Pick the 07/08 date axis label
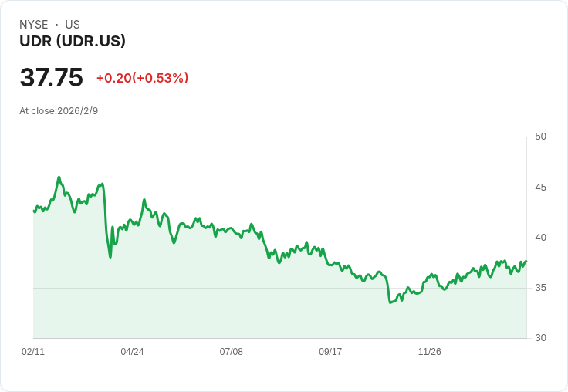The width and height of the screenshot is (568, 392). tap(231, 352)
